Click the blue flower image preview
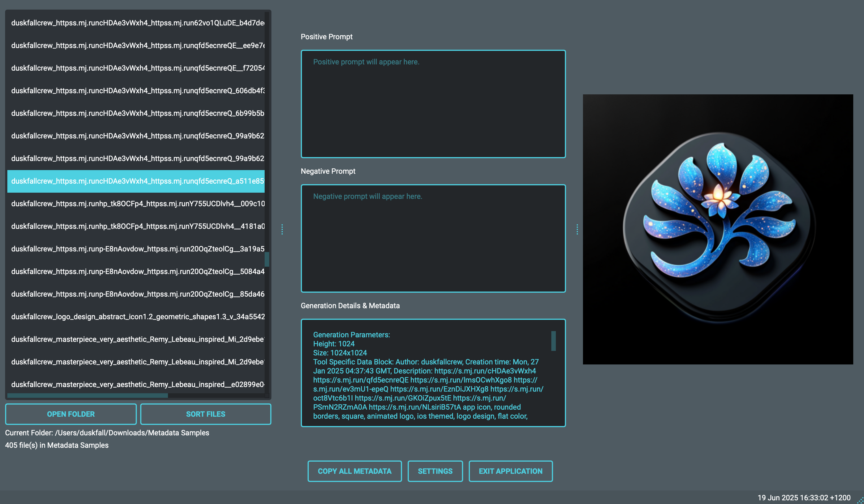 pos(718,229)
